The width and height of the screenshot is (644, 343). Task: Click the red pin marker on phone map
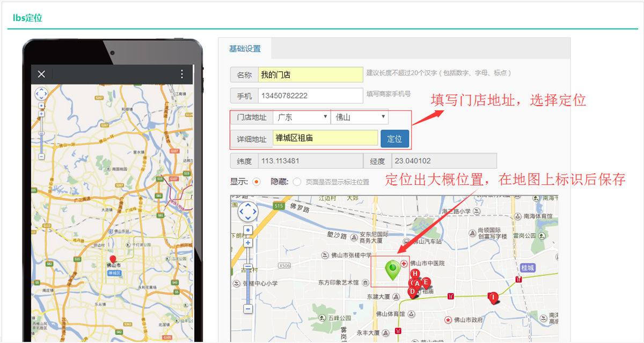tap(112, 259)
